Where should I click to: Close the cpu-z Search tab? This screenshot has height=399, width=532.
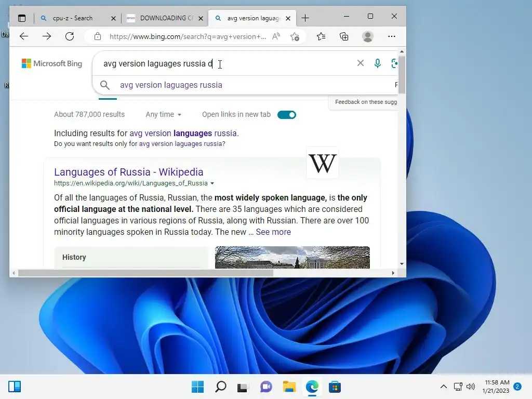point(113,18)
